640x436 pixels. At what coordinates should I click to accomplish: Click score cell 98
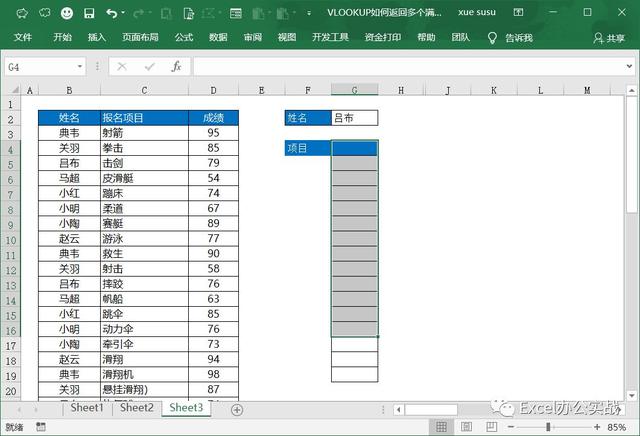213,374
